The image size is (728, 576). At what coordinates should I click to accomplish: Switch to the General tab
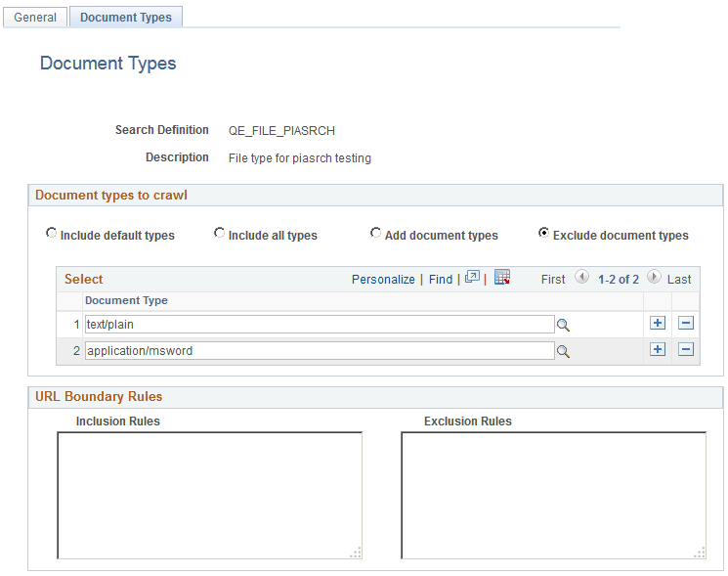click(35, 18)
